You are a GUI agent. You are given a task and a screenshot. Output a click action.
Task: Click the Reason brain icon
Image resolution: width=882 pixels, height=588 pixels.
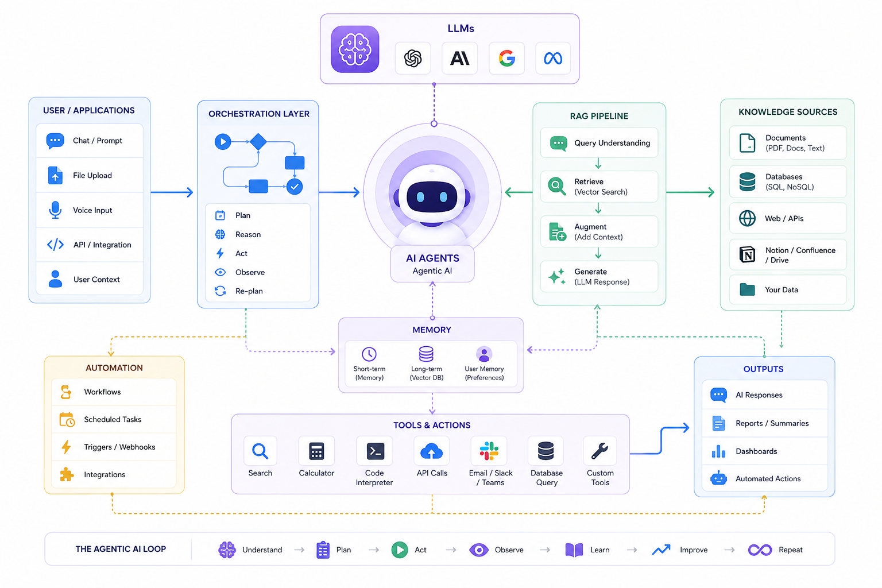pos(220,234)
